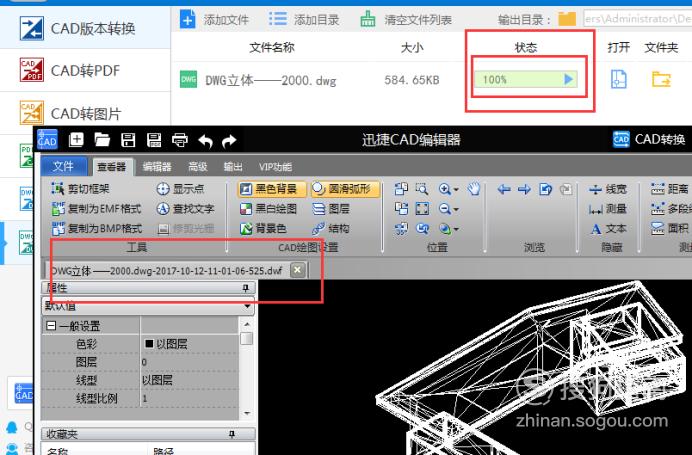
Task: Click 添加文件 in converter window
Action: tap(214, 19)
